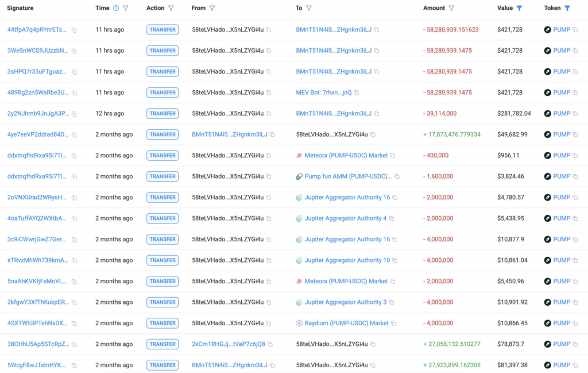Open the Time column filter
The image size is (588, 373).
126,8
